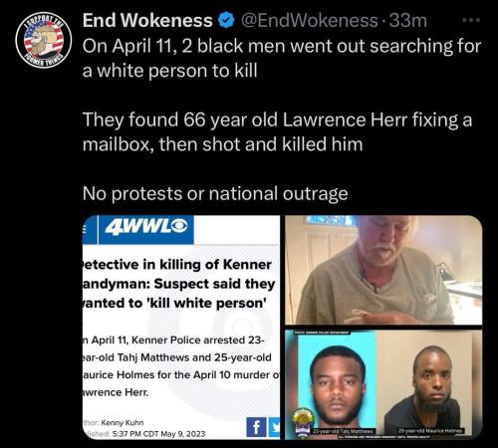Open the End Wokeness display name
498x448 pixels.
(x=147, y=20)
